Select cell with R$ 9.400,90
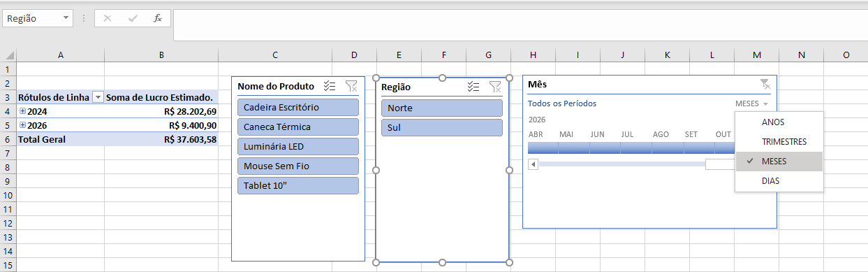Image resolution: width=868 pixels, height=272 pixels. click(161, 125)
